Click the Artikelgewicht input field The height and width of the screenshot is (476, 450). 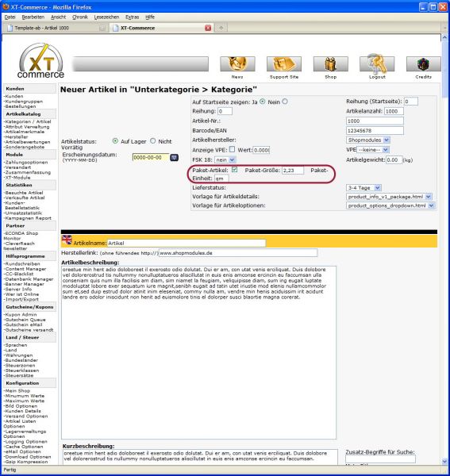click(x=394, y=159)
